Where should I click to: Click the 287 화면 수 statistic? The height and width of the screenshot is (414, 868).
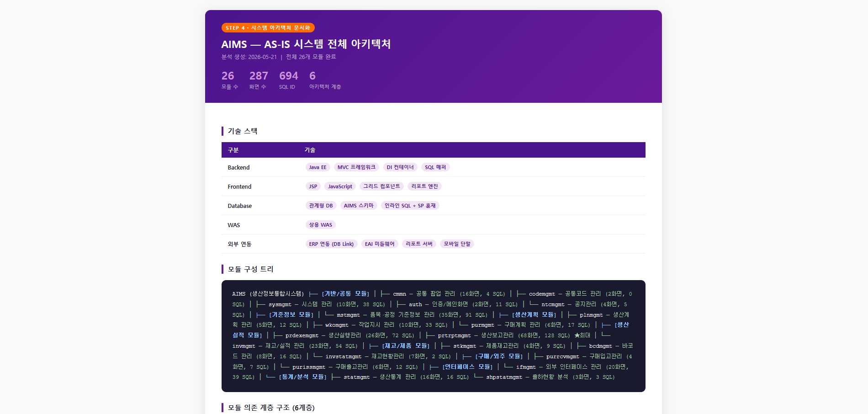(x=259, y=80)
